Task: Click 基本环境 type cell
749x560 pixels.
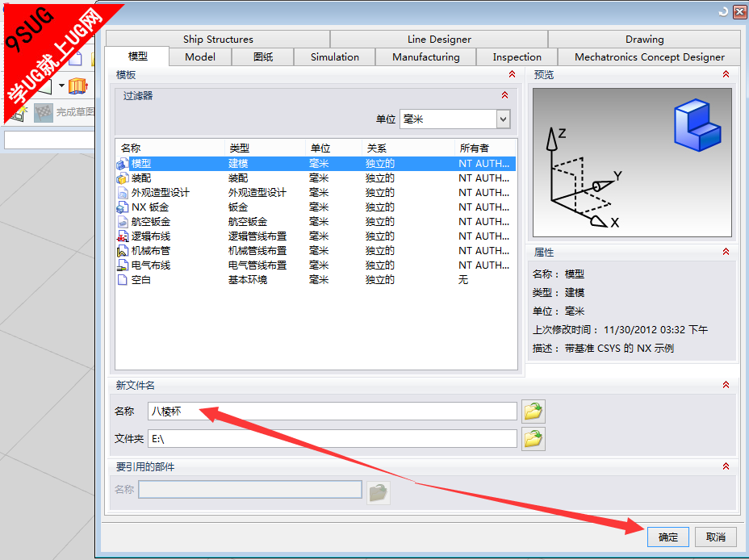Action: point(248,280)
